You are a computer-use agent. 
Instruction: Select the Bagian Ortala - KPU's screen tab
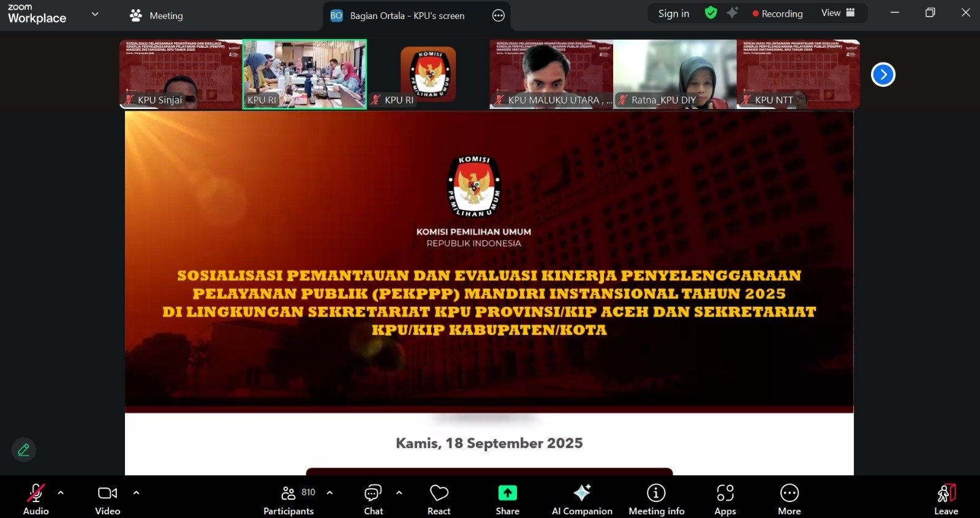coord(407,16)
